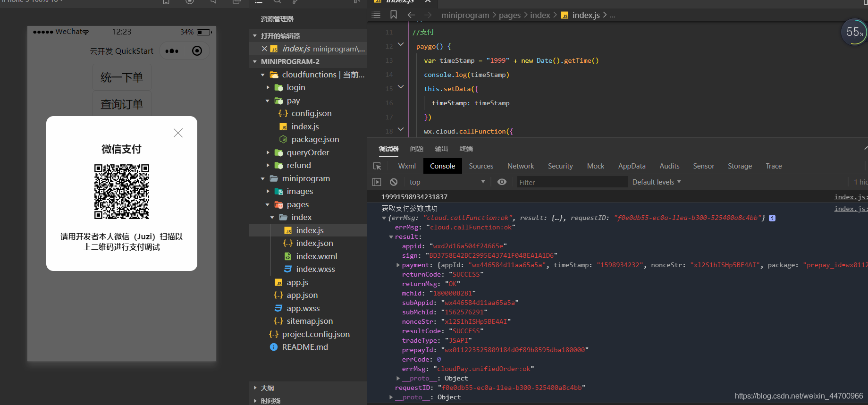Navigate back with the left arrow
The image size is (868, 405).
pyautogui.click(x=411, y=15)
